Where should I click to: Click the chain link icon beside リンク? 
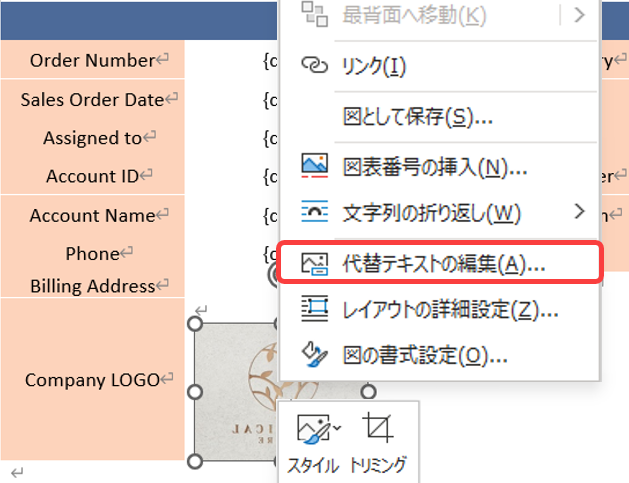click(315, 66)
